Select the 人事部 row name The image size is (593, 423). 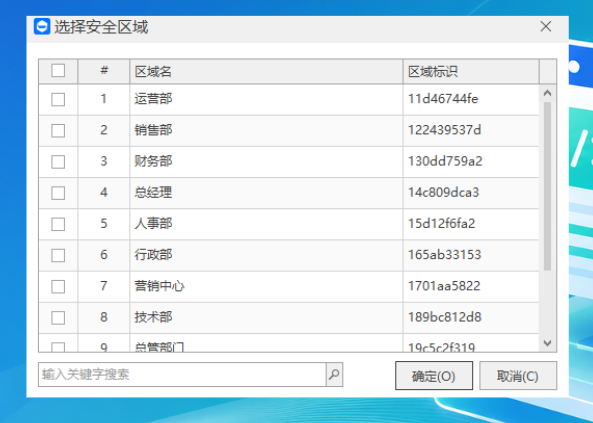tap(153, 224)
